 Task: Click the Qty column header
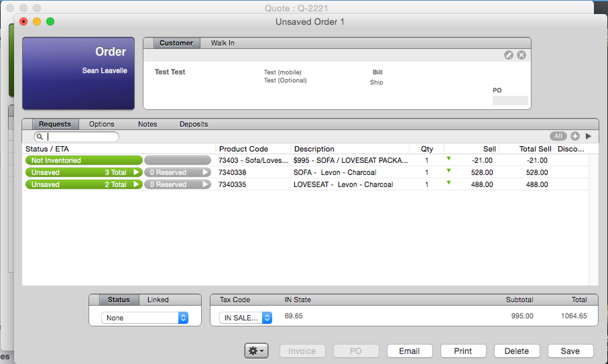tap(427, 149)
